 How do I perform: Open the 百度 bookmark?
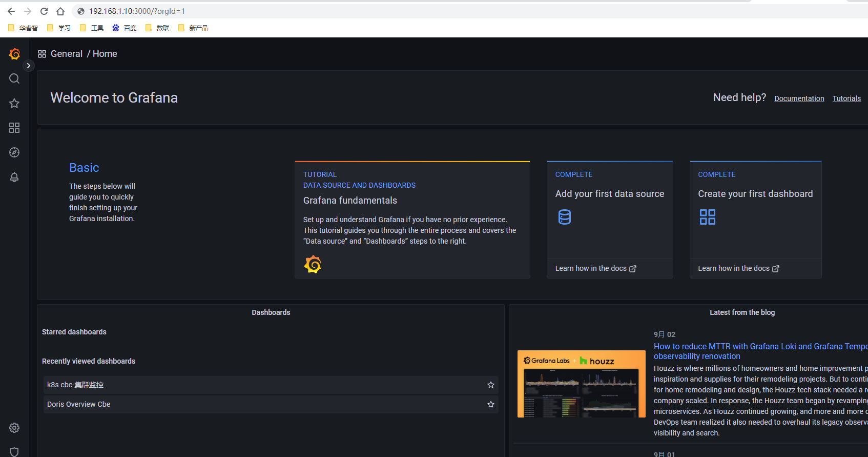pos(124,28)
